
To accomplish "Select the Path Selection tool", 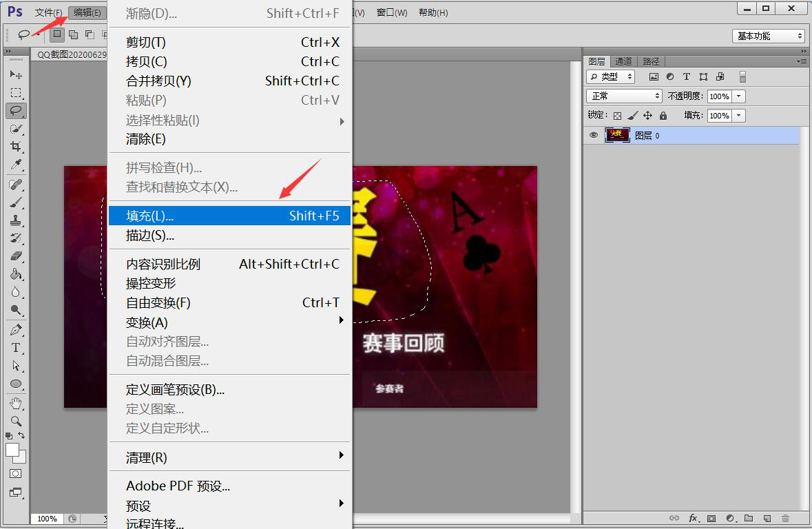I will (16, 366).
